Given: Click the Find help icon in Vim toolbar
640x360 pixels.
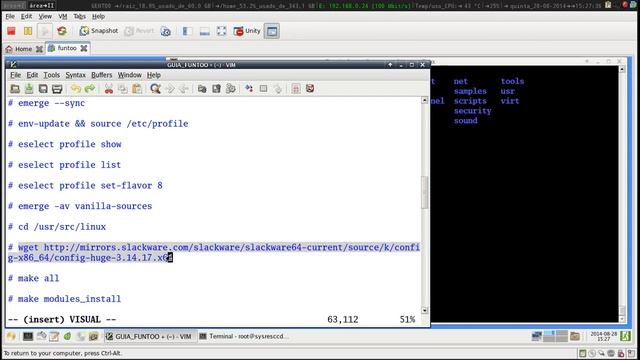Looking at the screenshot, I should point(310,89).
